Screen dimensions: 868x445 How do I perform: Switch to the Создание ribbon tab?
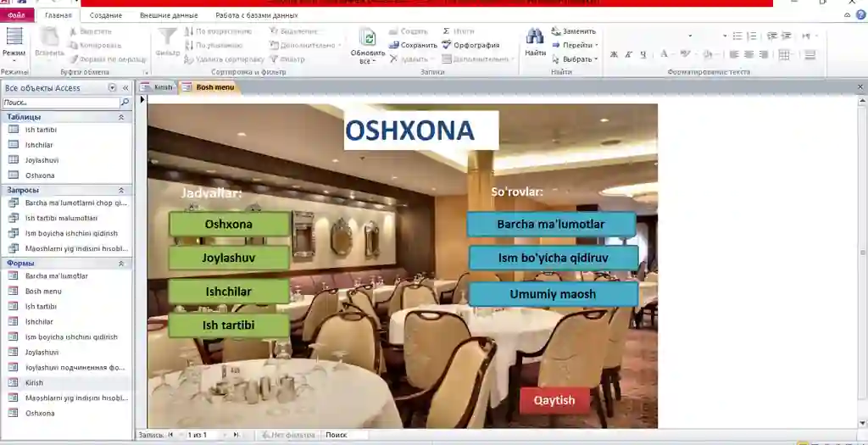(x=106, y=15)
